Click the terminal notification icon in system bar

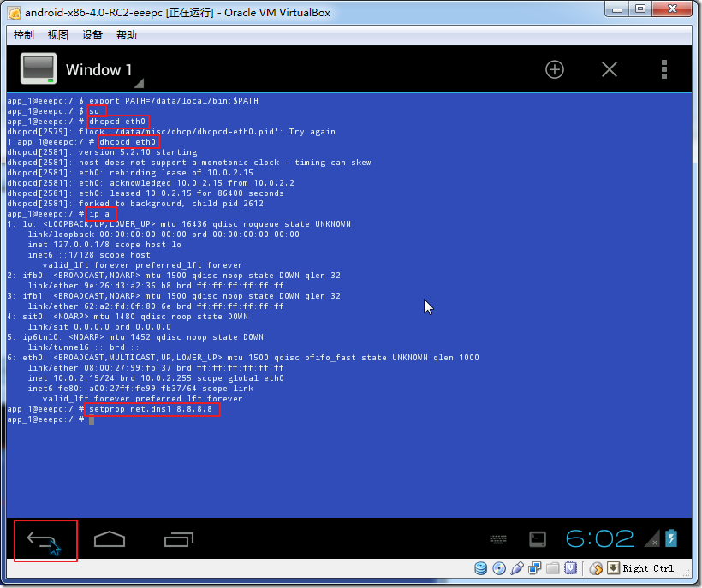[538, 539]
